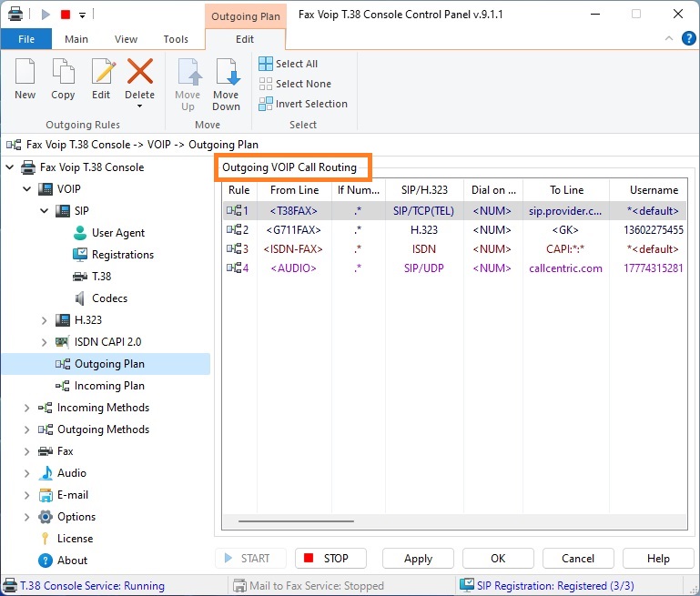Expand the Audio tree node
The image size is (700, 596).
(26, 473)
